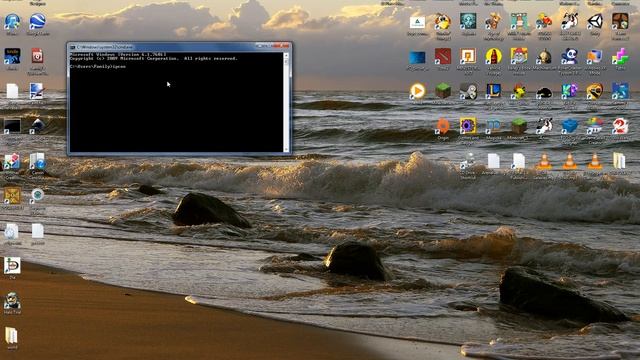Open the orange Origin shortcut

[x=443, y=126]
